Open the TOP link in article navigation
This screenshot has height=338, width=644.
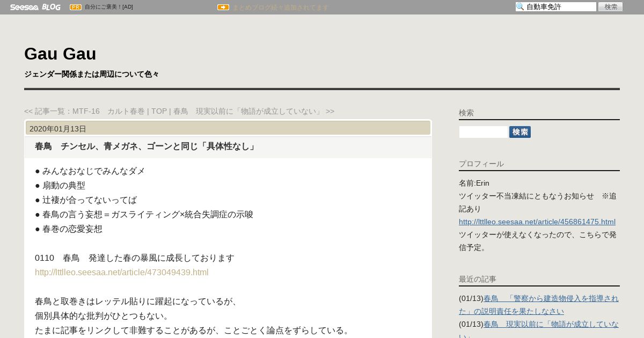[x=159, y=111]
